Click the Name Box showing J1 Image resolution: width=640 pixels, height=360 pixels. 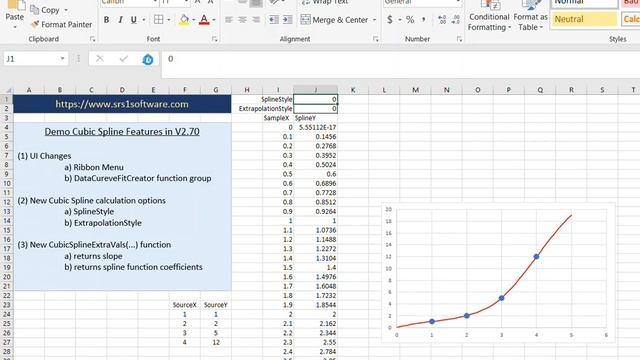(31, 59)
